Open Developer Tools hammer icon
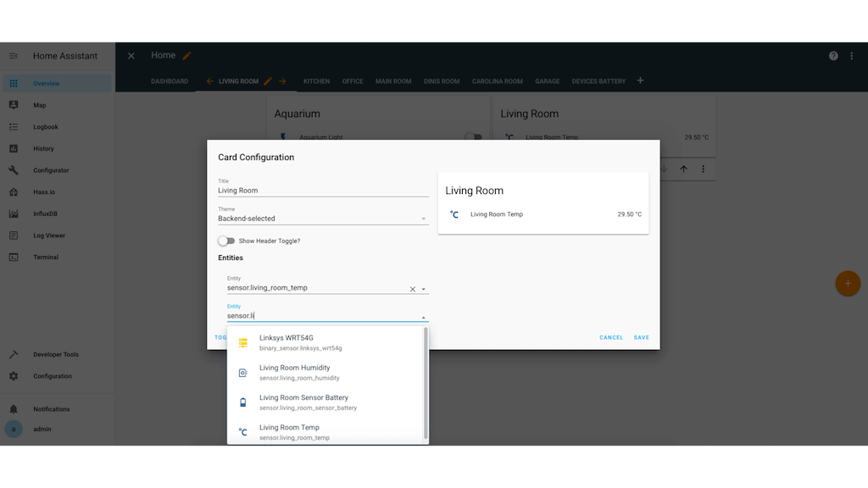This screenshot has height=488, width=868. click(x=14, y=354)
